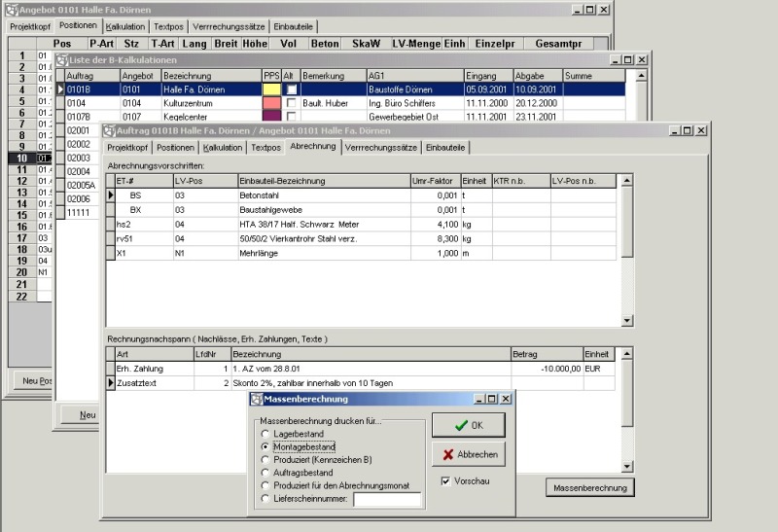Click Rechnungsnachspann scrollbar up arrow
The height and width of the screenshot is (532, 778).
[x=627, y=353]
